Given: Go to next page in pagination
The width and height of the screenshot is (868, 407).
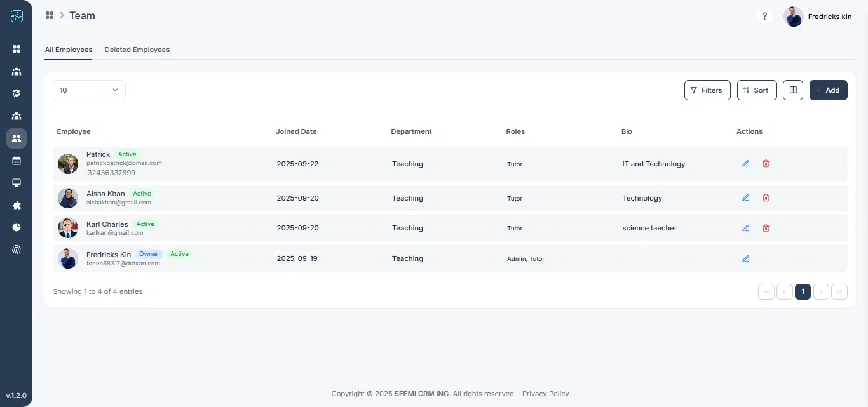Looking at the screenshot, I should [822, 291].
